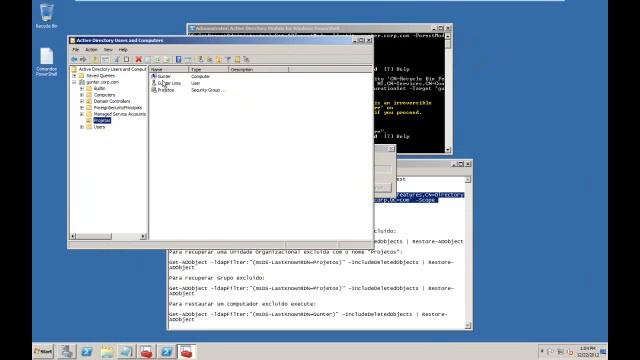Click the Cut toolbar icon
The width and height of the screenshot is (640, 360).
(x=117, y=60)
